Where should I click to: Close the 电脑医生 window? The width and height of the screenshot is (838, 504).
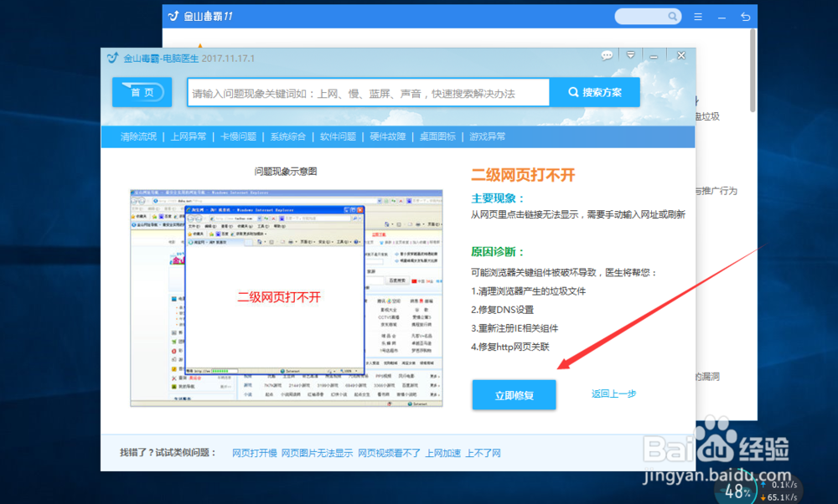tap(680, 55)
